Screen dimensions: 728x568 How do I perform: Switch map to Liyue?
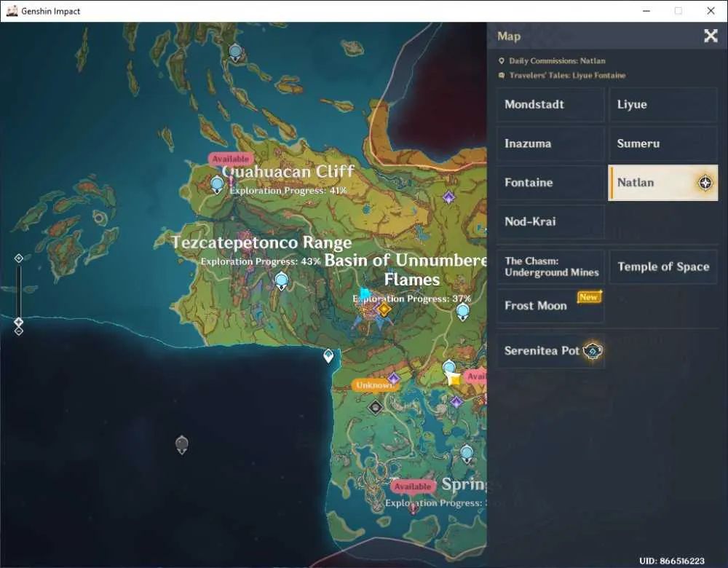[x=663, y=104]
